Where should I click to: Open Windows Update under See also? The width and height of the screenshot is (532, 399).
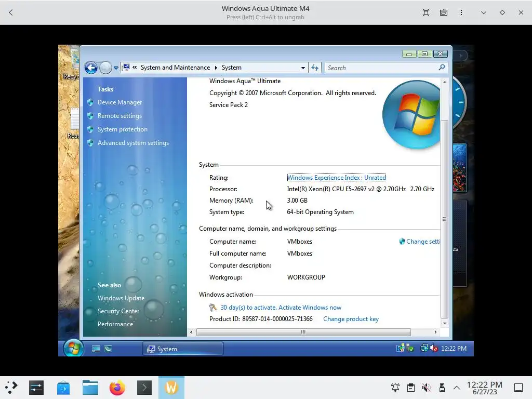pyautogui.click(x=121, y=298)
